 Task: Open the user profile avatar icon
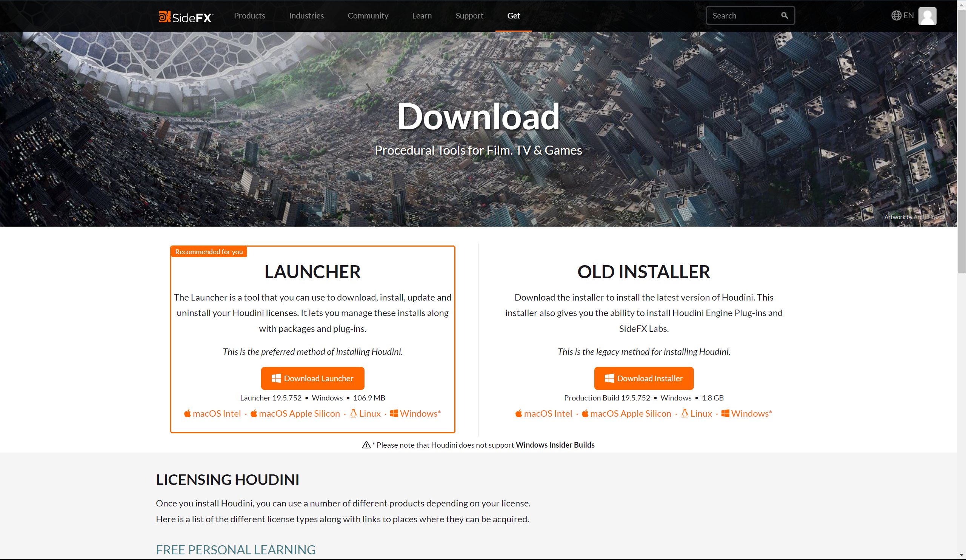927,16
